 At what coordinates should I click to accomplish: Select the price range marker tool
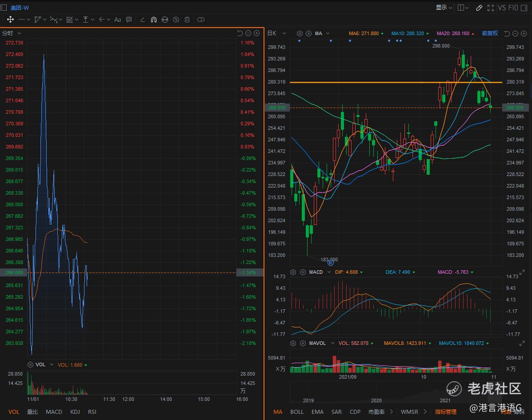pos(85,20)
